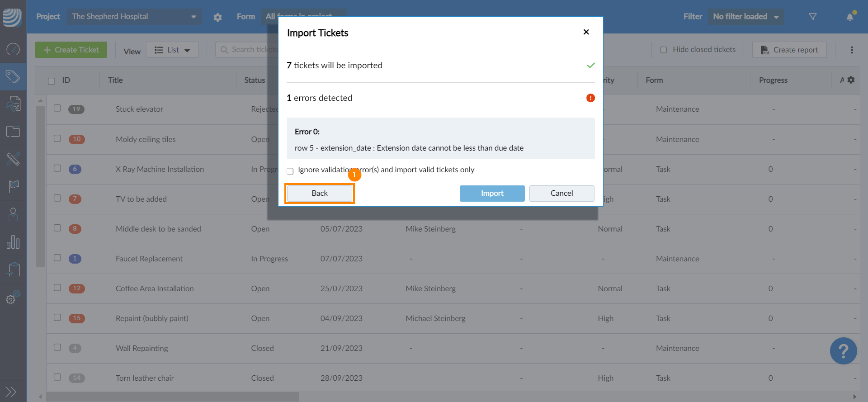Enable ignore validation errors checkbox

[290, 171]
